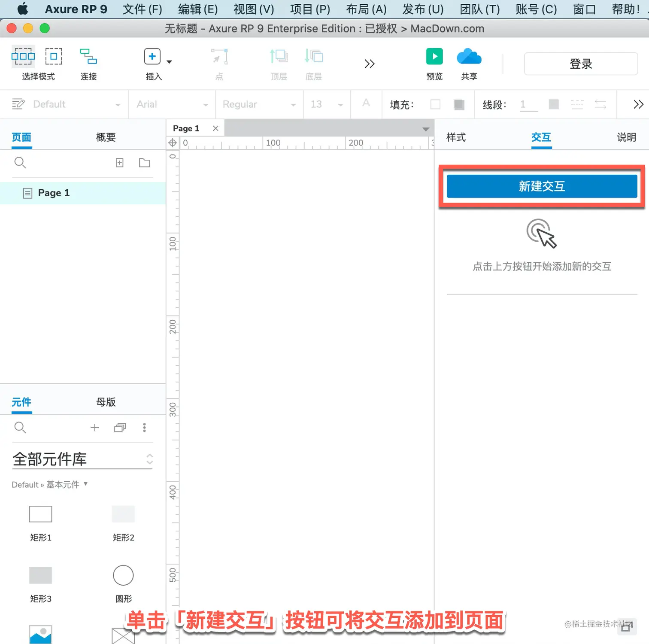Open the Project (项目) menu
The width and height of the screenshot is (649, 644).
(310, 9)
